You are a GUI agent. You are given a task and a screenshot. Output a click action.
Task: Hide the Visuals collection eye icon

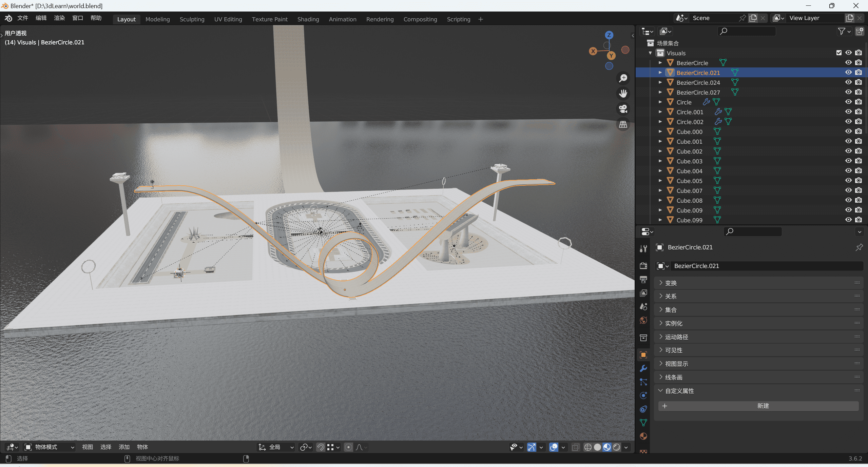pyautogui.click(x=848, y=53)
